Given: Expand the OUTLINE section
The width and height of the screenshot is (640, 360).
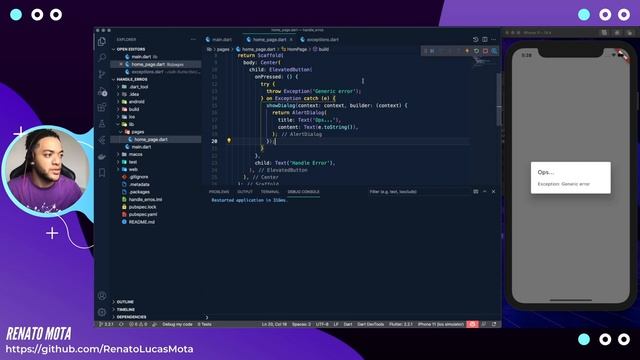Looking at the screenshot, I should (x=125, y=302).
